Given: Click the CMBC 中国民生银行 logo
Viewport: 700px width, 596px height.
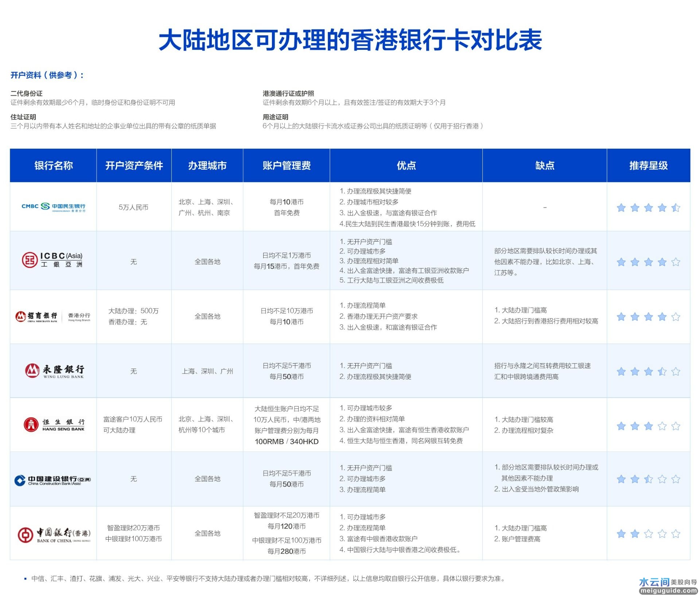Looking at the screenshot, I should (x=54, y=207).
